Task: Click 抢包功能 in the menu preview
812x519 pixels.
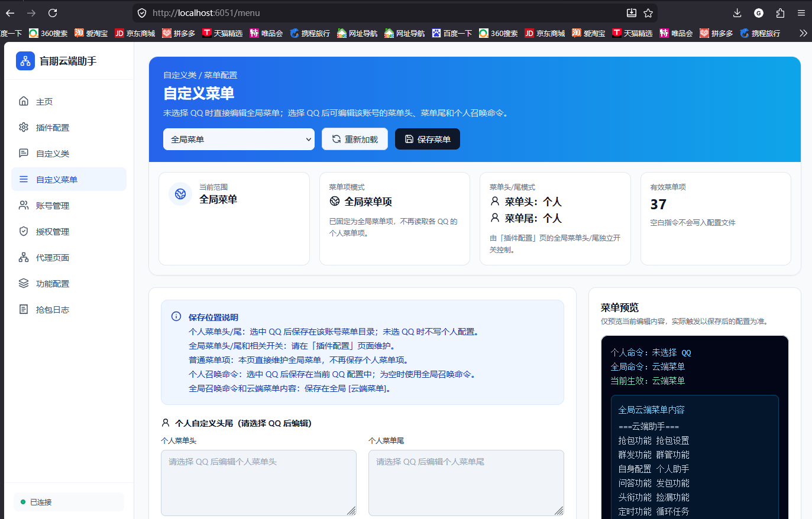Action: pyautogui.click(x=635, y=440)
